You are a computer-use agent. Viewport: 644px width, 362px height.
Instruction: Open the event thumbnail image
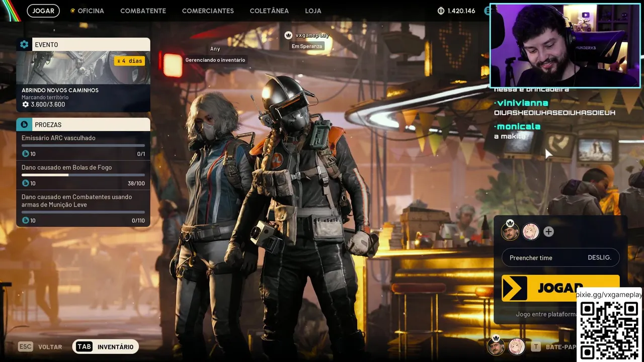pyautogui.click(x=83, y=67)
